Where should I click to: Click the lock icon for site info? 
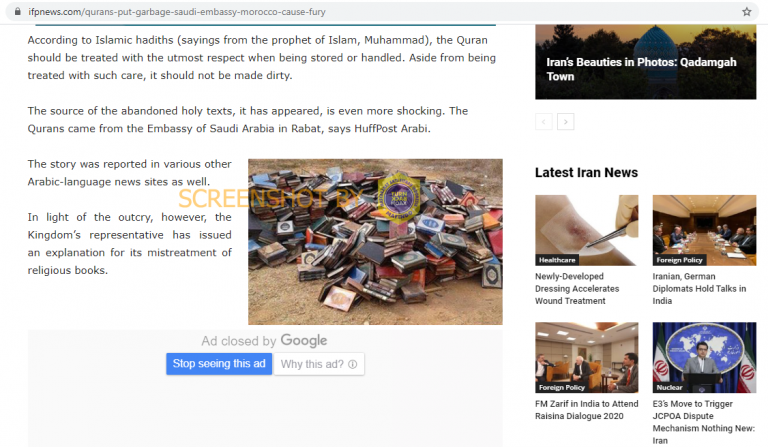pyautogui.click(x=18, y=11)
